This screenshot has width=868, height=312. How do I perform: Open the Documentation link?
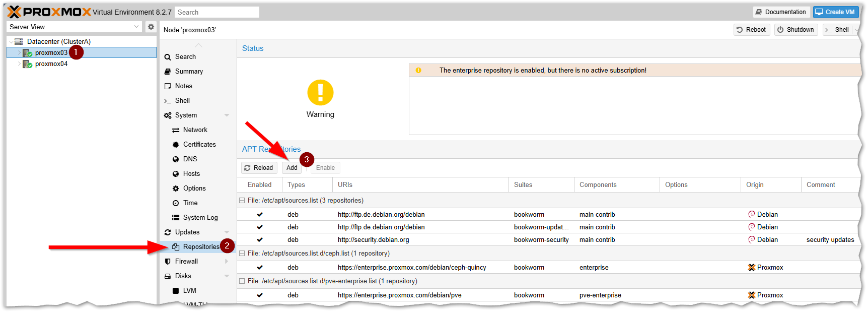pos(780,12)
